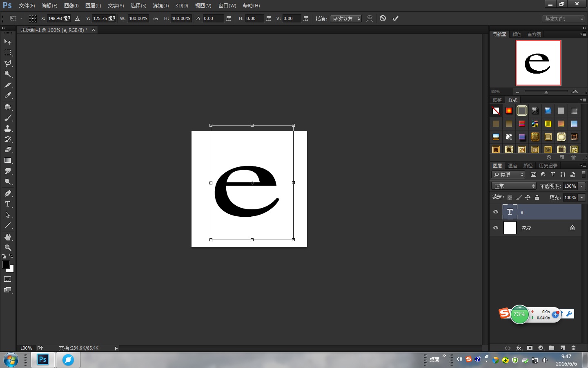
Task: Select the Zoom tool
Action: coord(8,248)
